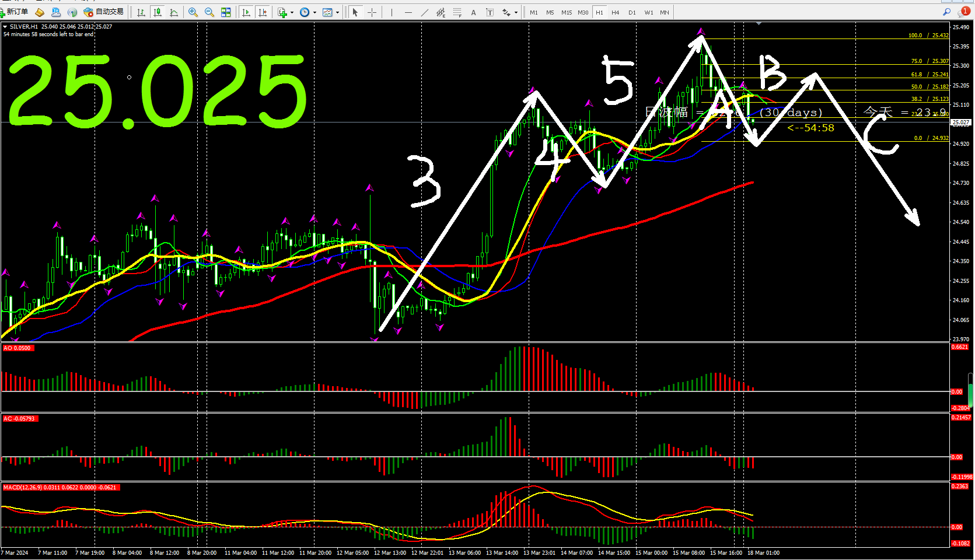Click the zoom in magnifier icon

tap(193, 12)
